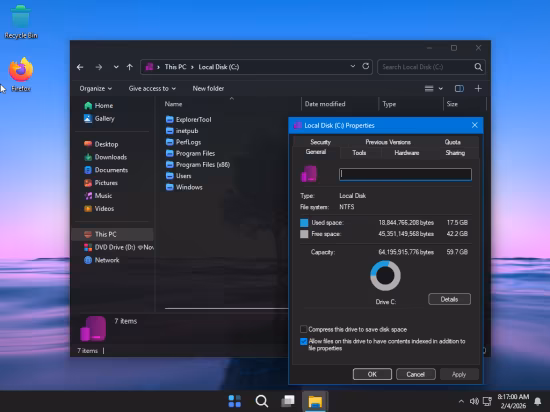The image size is (550, 412).
Task: Select the Firefox desktop icon
Action: (x=21, y=75)
